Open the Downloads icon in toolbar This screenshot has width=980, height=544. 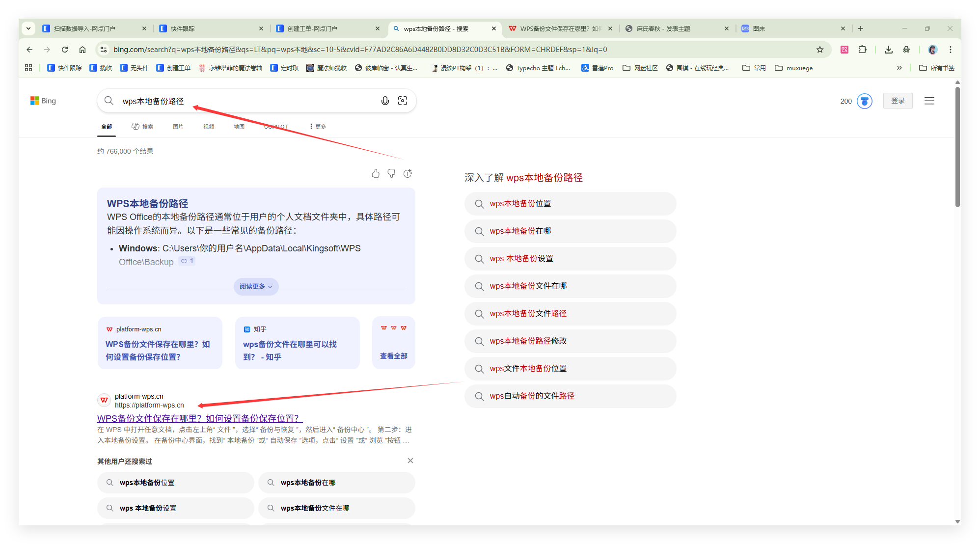click(x=888, y=50)
